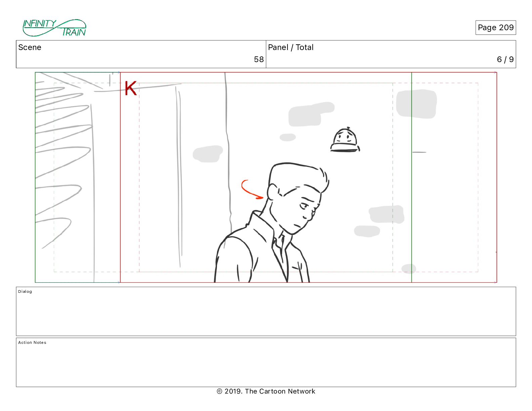Click the red head-turn arrow
This screenshot has height=411, width=532.
[x=252, y=190]
